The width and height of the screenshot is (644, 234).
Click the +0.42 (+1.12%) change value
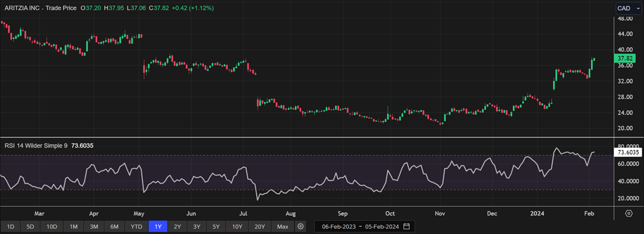[x=193, y=8]
